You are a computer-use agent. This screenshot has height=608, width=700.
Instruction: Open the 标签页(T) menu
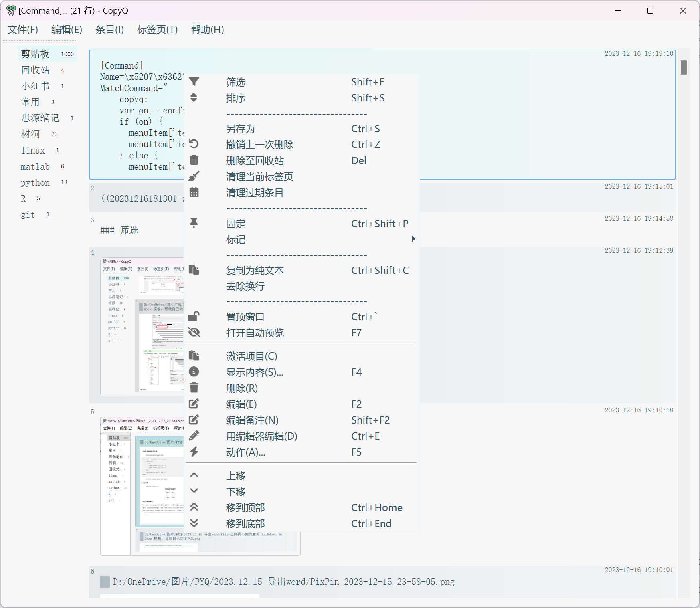pos(157,29)
